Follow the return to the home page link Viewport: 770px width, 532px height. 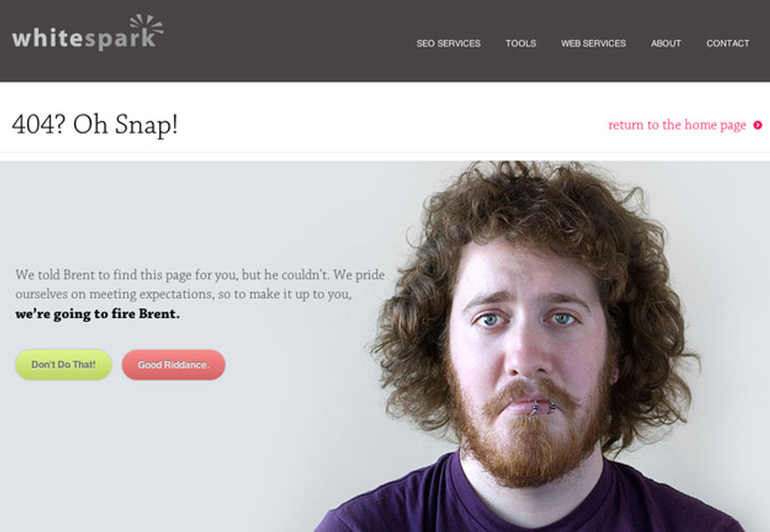(677, 125)
